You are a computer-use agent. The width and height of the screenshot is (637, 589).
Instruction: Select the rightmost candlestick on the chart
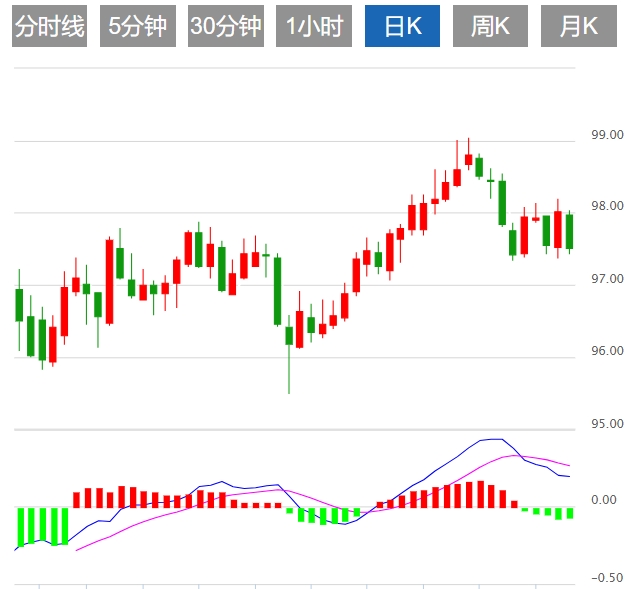569,231
